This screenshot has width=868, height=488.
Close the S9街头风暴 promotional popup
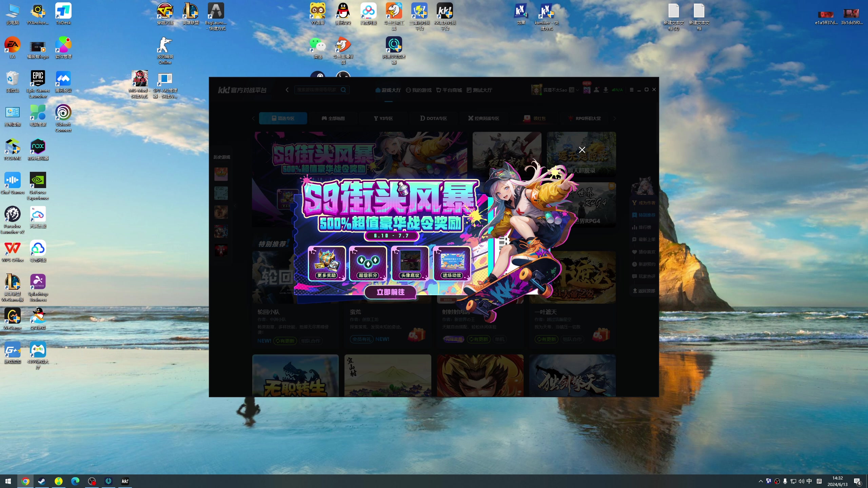(582, 150)
